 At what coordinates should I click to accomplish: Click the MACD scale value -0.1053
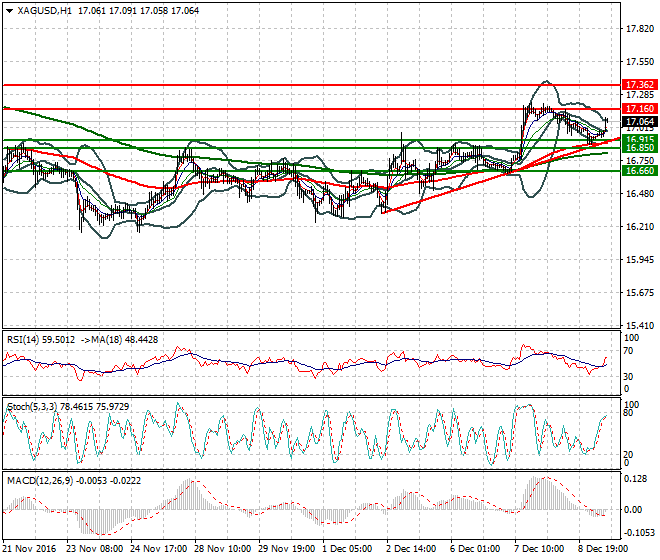(639, 533)
